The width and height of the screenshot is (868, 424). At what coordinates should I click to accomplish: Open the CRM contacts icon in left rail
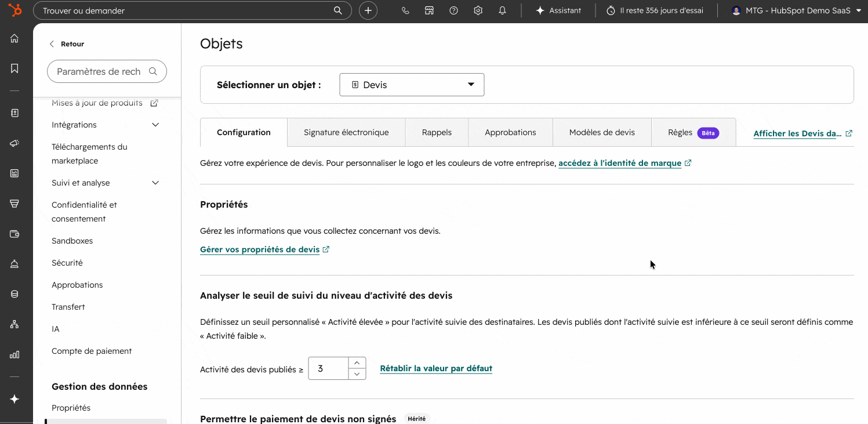pyautogui.click(x=14, y=113)
